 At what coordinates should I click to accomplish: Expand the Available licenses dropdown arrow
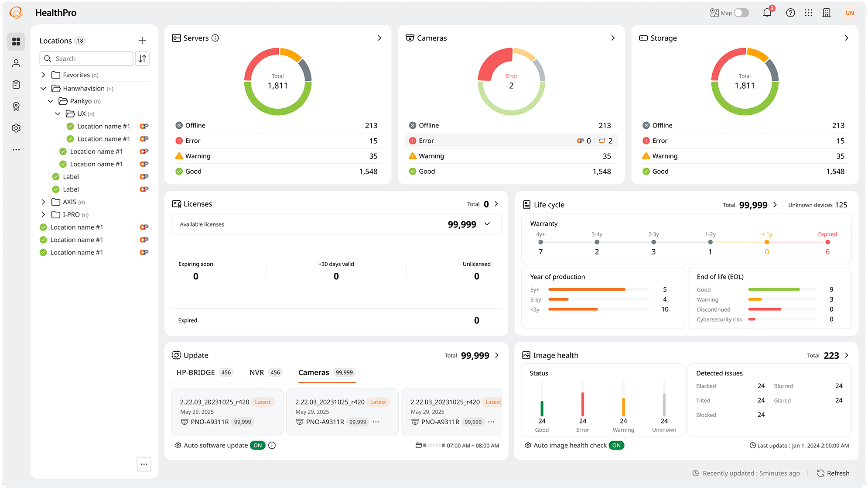(487, 224)
